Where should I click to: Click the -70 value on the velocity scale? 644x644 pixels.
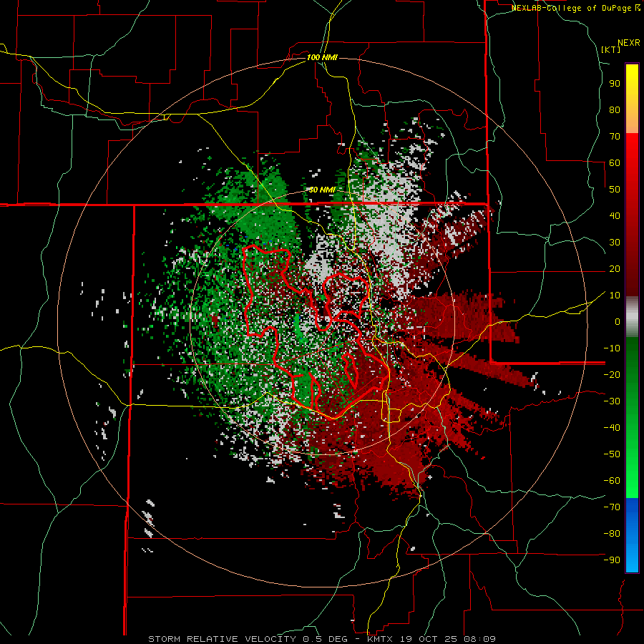click(612, 507)
